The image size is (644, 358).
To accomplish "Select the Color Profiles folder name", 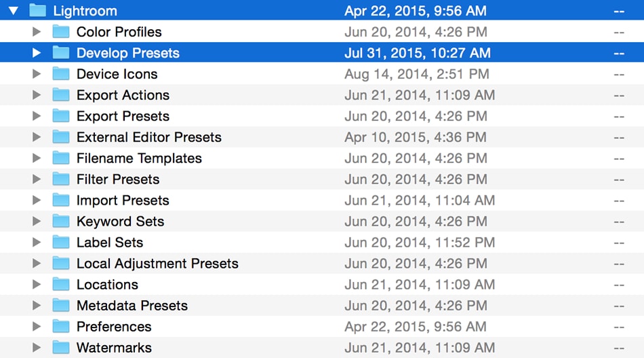I will point(119,32).
